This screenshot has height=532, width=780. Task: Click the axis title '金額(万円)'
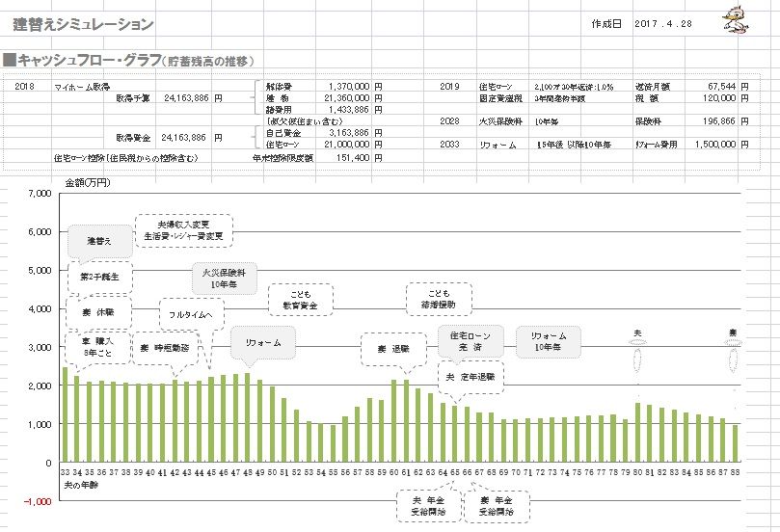click(x=88, y=182)
